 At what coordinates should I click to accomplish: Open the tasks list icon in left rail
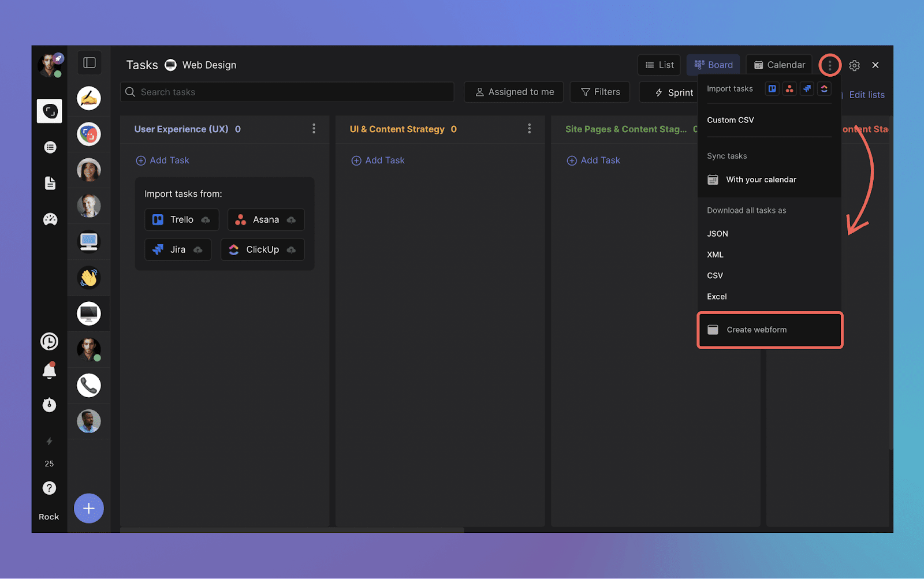[x=50, y=147]
